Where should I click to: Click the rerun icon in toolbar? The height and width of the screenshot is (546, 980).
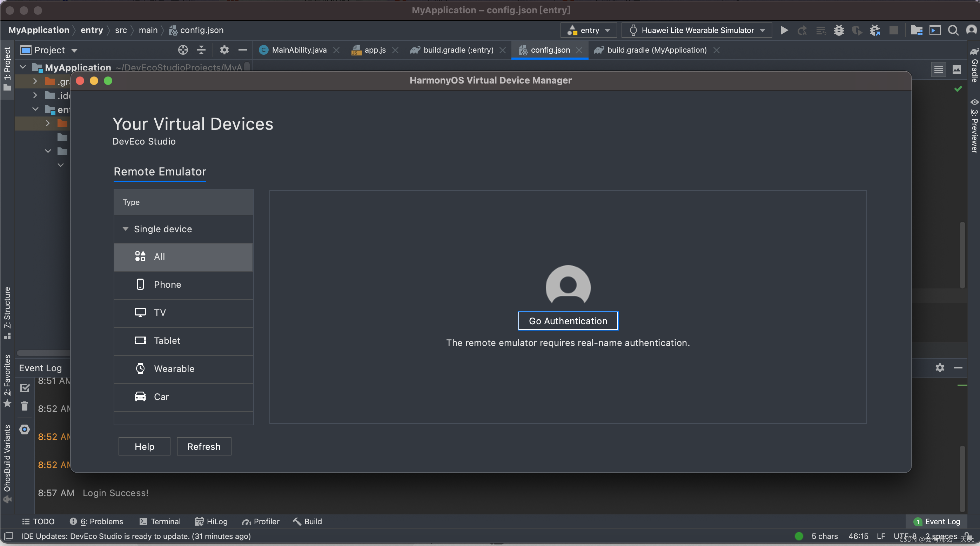802,31
